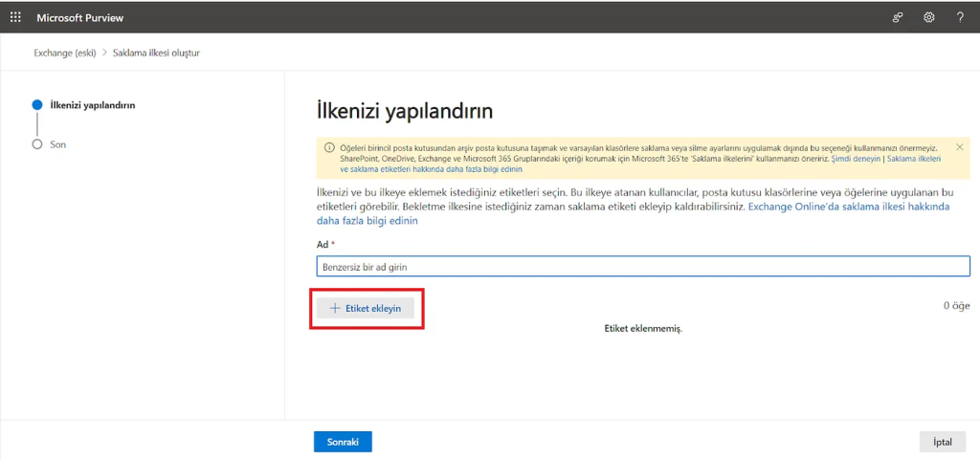The height and width of the screenshot is (460, 980).
Task: Focus the Ad name input field
Action: pyautogui.click(x=643, y=267)
